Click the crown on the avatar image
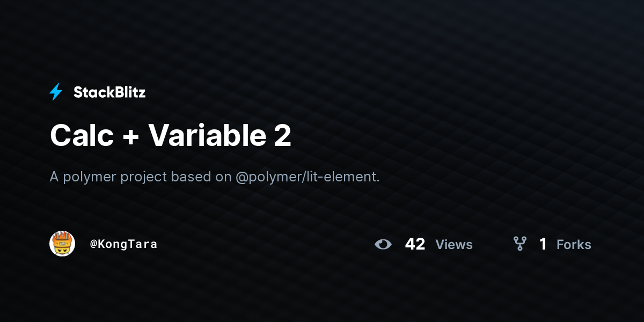 [x=62, y=238]
